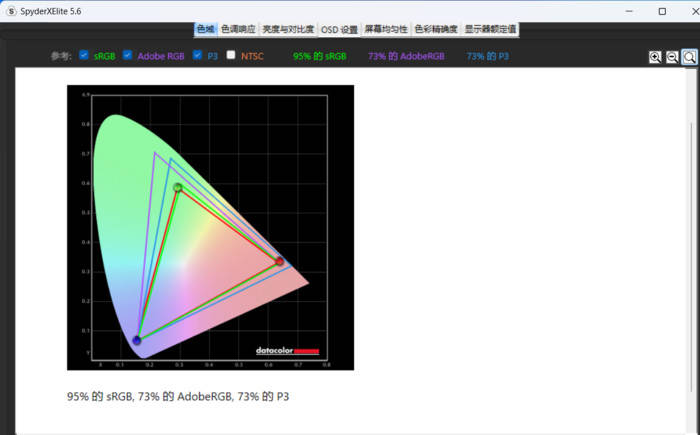Click the green primary point on the gamut chart
The width and height of the screenshot is (700, 435).
click(x=178, y=187)
